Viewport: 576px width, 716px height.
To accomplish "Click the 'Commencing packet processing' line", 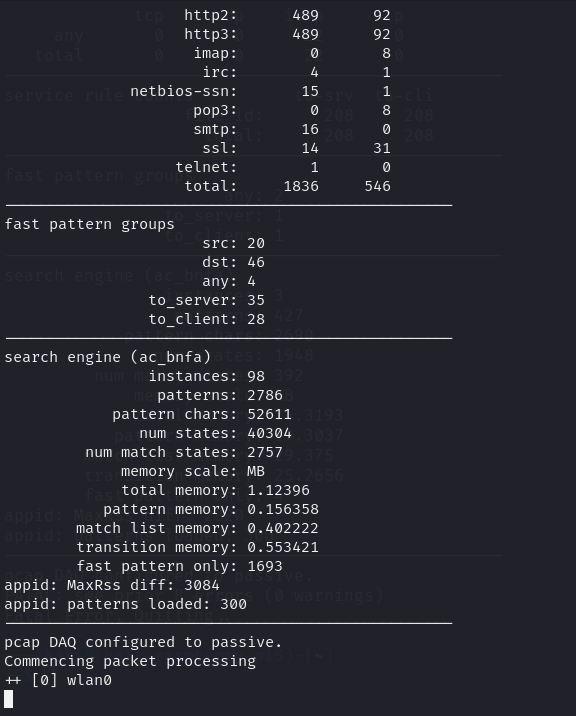I will point(130,662).
